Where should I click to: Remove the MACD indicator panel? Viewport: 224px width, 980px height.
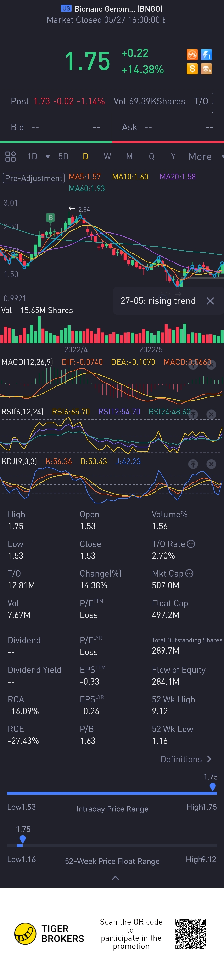coord(211,365)
